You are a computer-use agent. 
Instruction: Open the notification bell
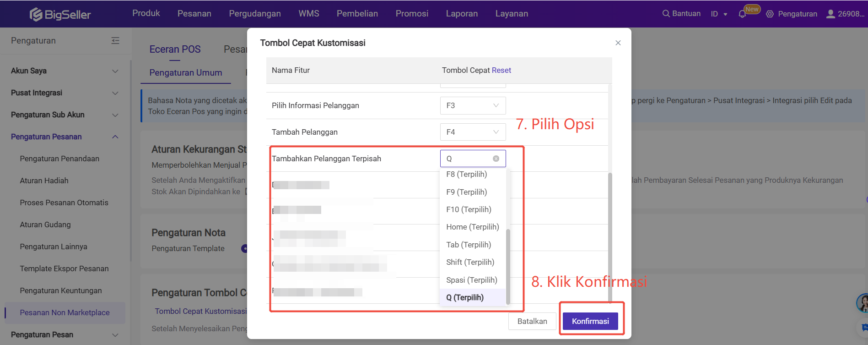742,14
